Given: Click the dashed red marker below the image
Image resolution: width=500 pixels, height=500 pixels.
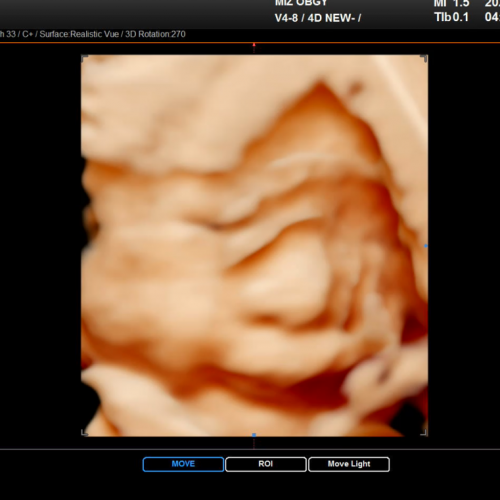Looking at the screenshot, I should (254, 443).
